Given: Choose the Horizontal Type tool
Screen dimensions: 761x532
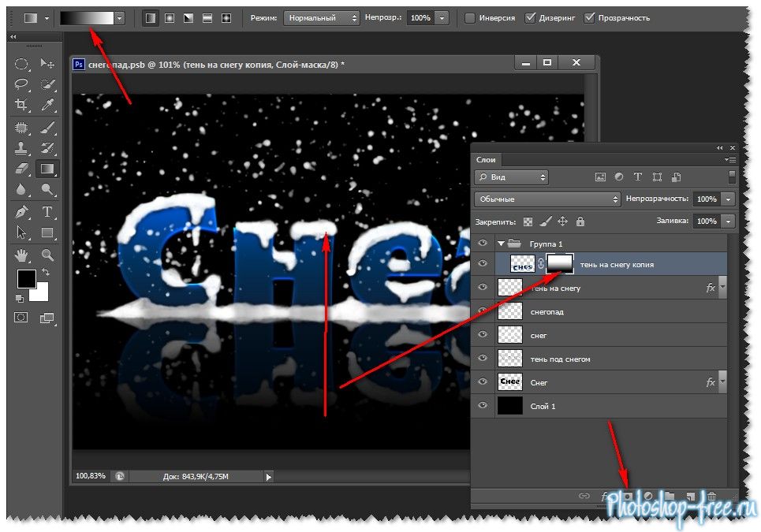Looking at the screenshot, I should point(47,211).
